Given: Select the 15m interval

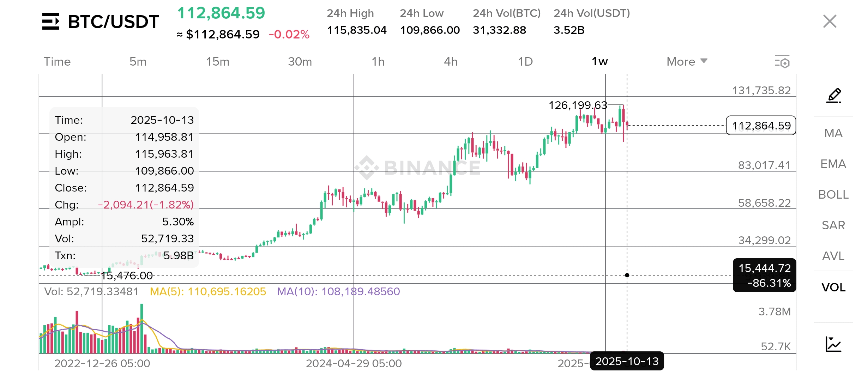Looking at the screenshot, I should coord(218,62).
